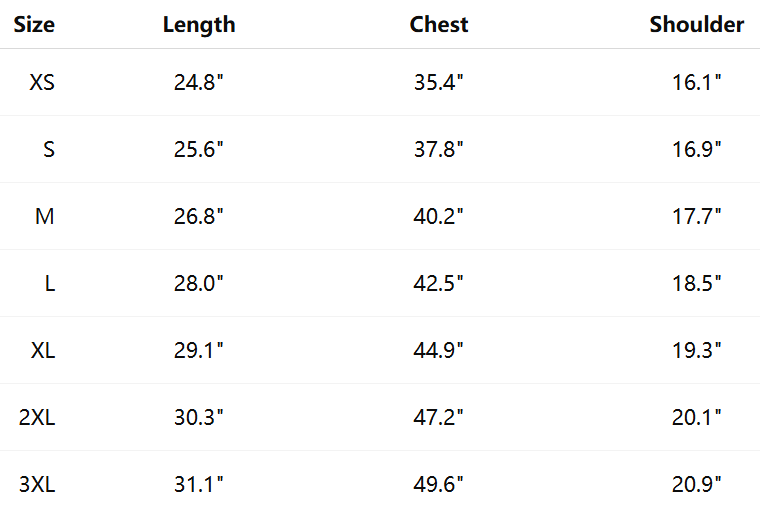Click the Shoulder column header
Image resolution: width=760 pixels, height=515 pixels.
[x=696, y=25]
